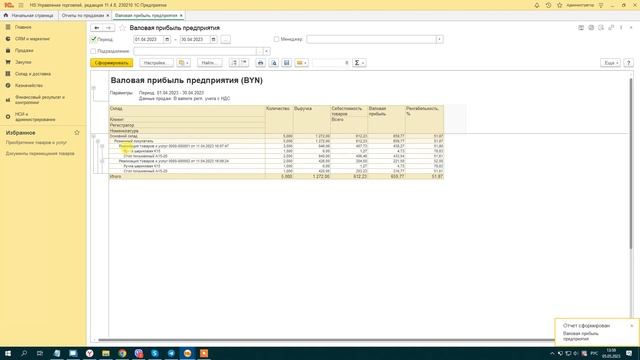Open Telegram from the taskbar
640x360 pixels.
click(171, 353)
